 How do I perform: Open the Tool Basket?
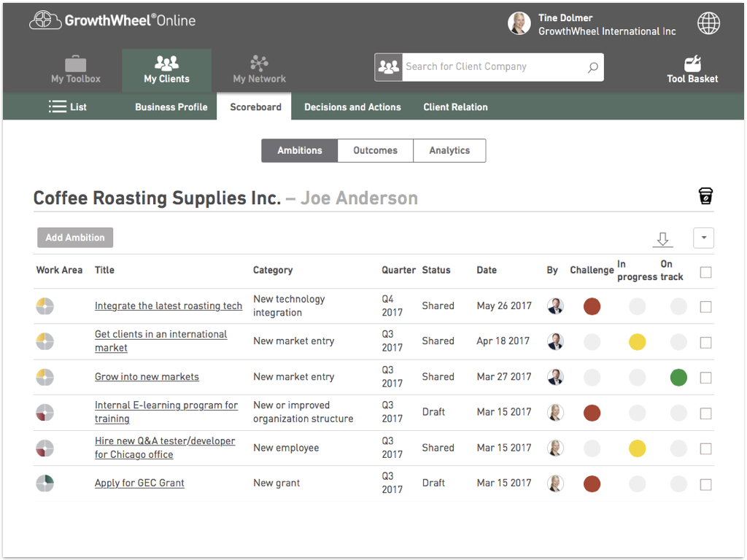(x=692, y=70)
